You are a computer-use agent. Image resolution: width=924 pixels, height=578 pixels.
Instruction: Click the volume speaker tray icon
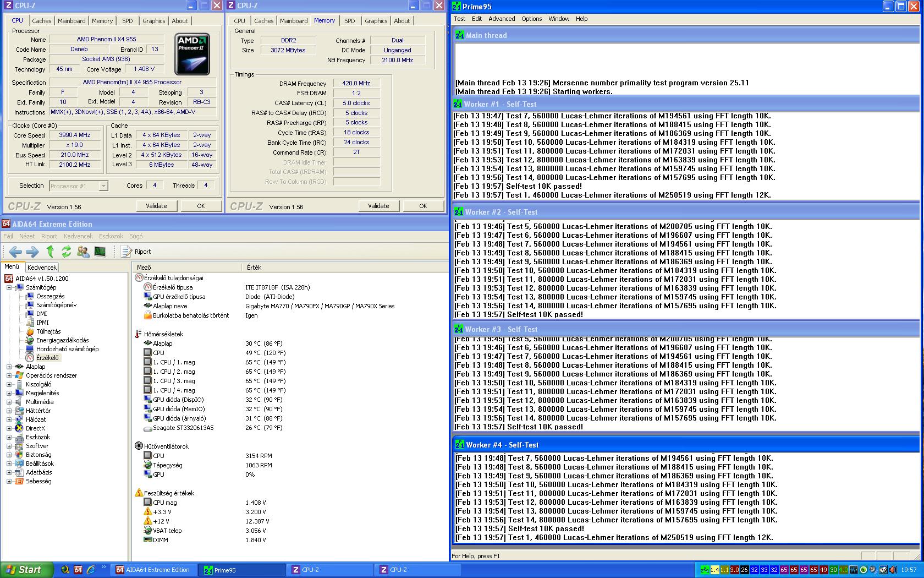[x=893, y=570]
